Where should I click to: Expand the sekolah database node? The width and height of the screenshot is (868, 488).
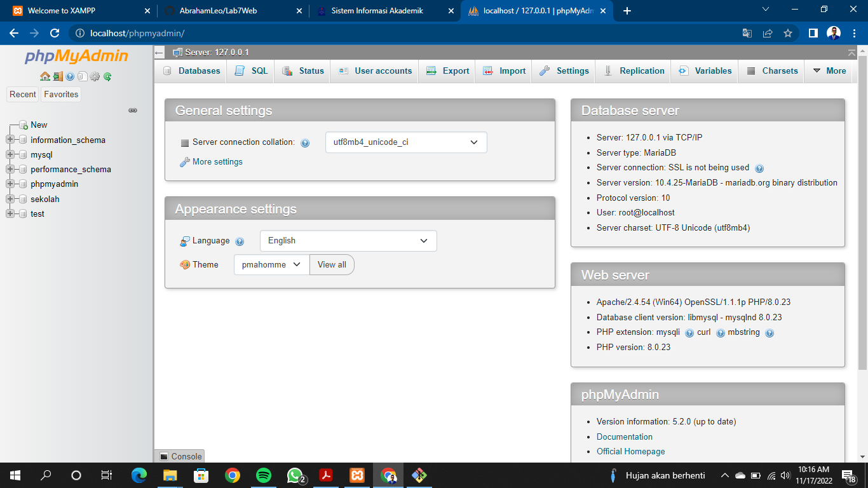[x=10, y=199]
